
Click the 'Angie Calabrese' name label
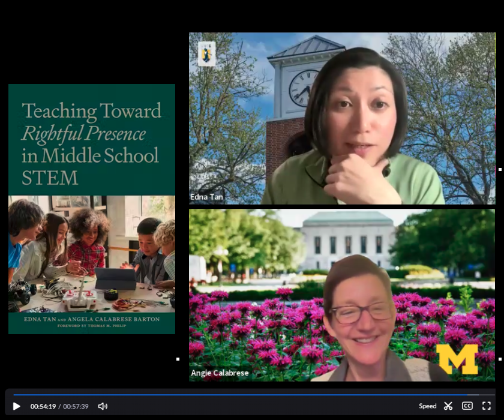tap(220, 373)
